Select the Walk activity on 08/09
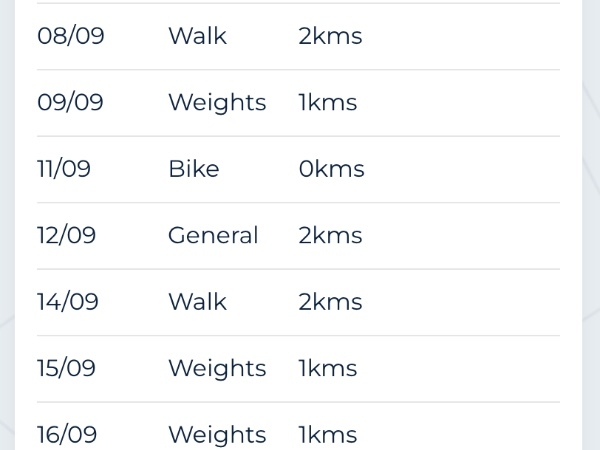The width and height of the screenshot is (600, 450). click(197, 37)
